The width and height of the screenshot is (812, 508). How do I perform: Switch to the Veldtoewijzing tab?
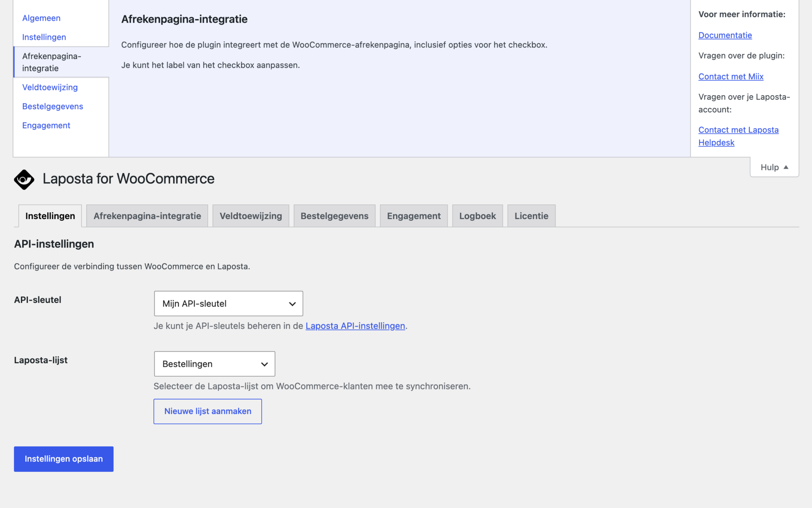point(251,216)
